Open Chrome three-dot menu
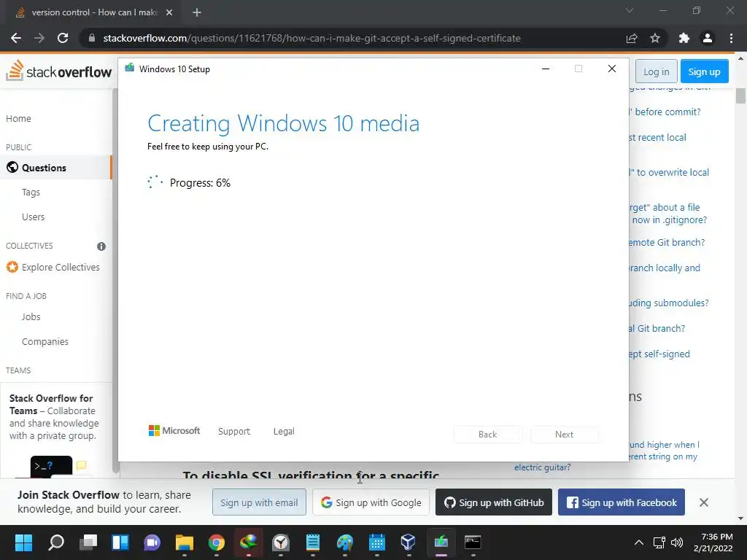The image size is (747, 560). point(731,38)
